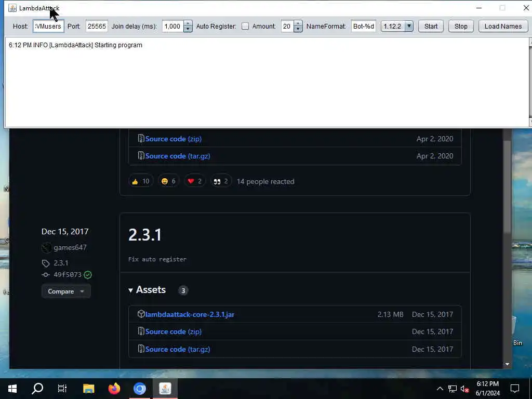This screenshot has height=399, width=532.
Task: Open commit 49f5073 link
Action: point(68,274)
